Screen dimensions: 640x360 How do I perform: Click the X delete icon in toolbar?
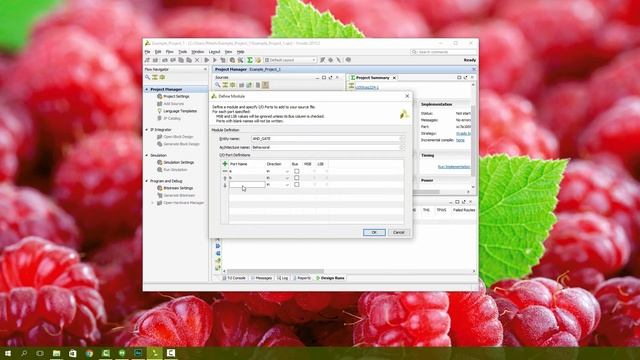(x=197, y=60)
